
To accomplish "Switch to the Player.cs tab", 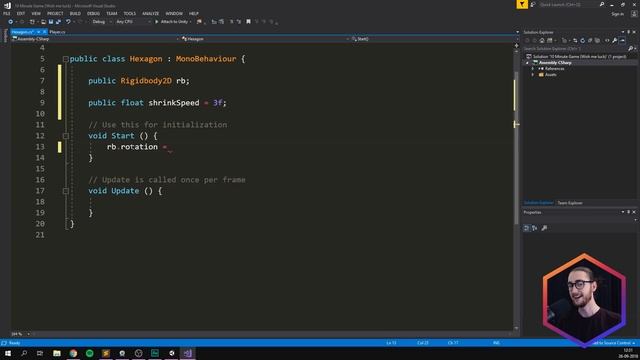I will pyautogui.click(x=58, y=32).
